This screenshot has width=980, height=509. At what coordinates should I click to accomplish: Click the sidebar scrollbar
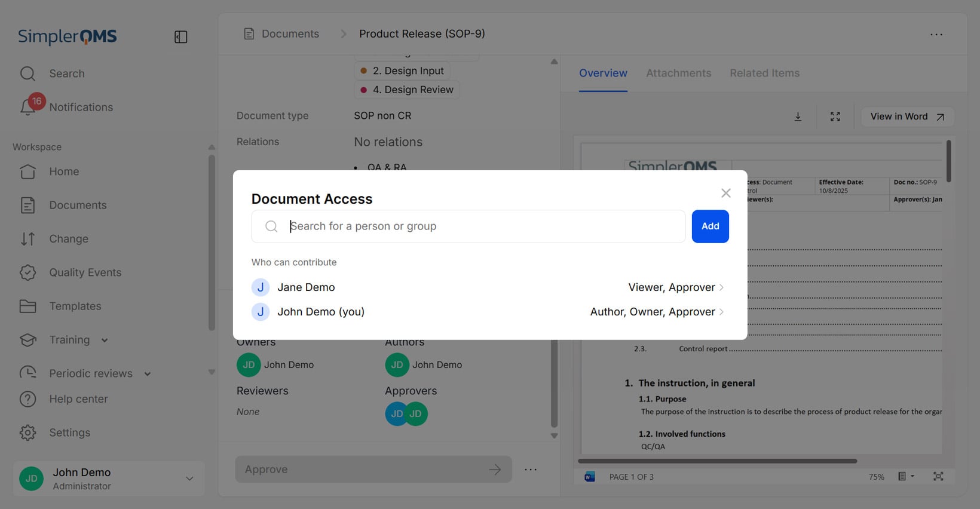pos(212,242)
